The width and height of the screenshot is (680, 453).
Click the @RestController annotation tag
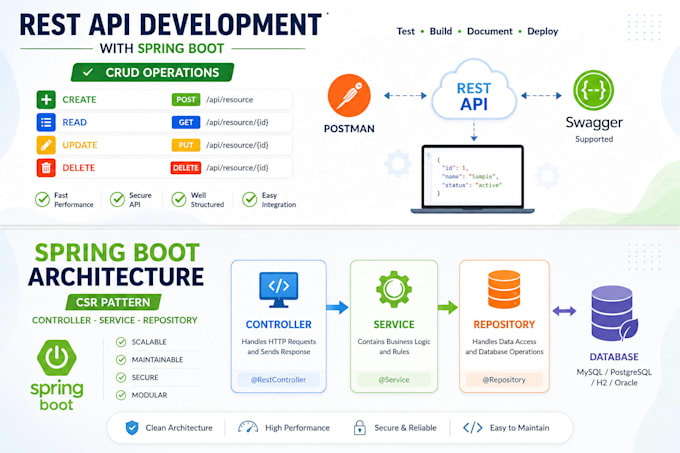point(278,380)
